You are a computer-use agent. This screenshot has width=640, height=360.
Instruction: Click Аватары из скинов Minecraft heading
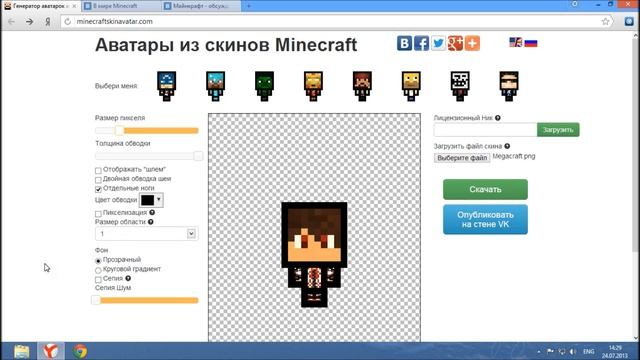(x=226, y=45)
